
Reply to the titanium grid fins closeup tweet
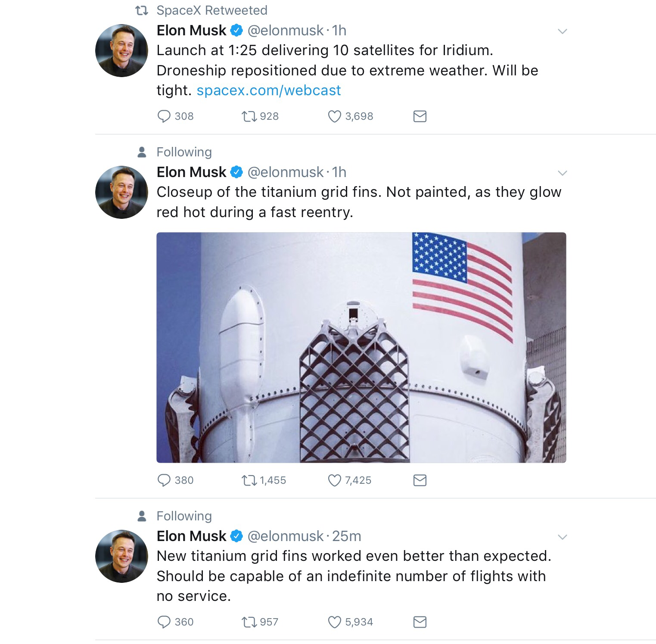pos(164,480)
